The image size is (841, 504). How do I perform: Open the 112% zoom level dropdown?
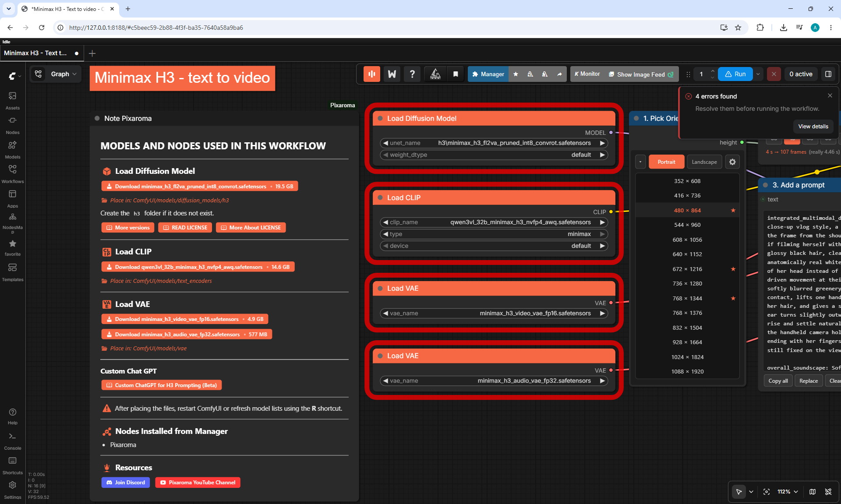[x=788, y=492]
